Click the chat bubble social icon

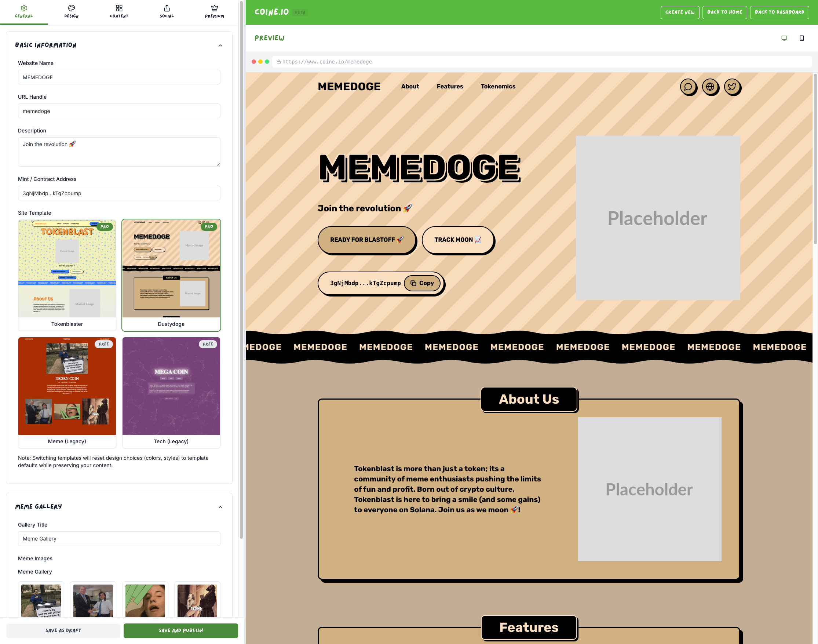click(688, 87)
